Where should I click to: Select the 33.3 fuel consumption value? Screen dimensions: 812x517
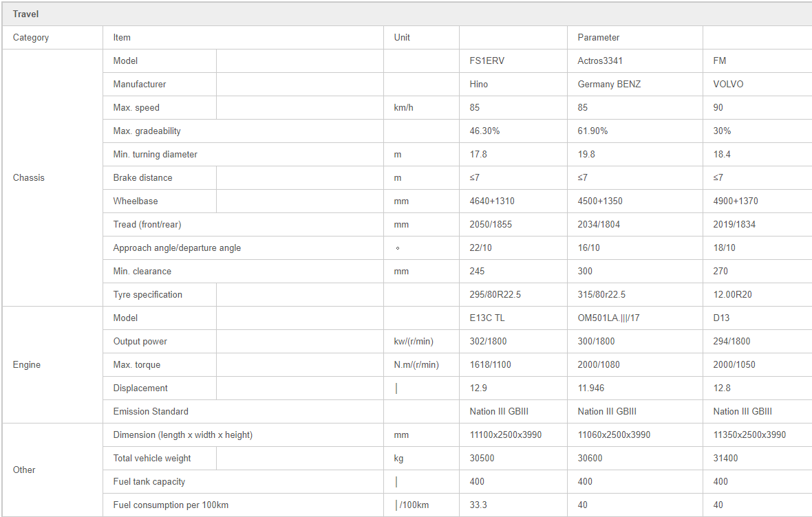click(x=478, y=505)
